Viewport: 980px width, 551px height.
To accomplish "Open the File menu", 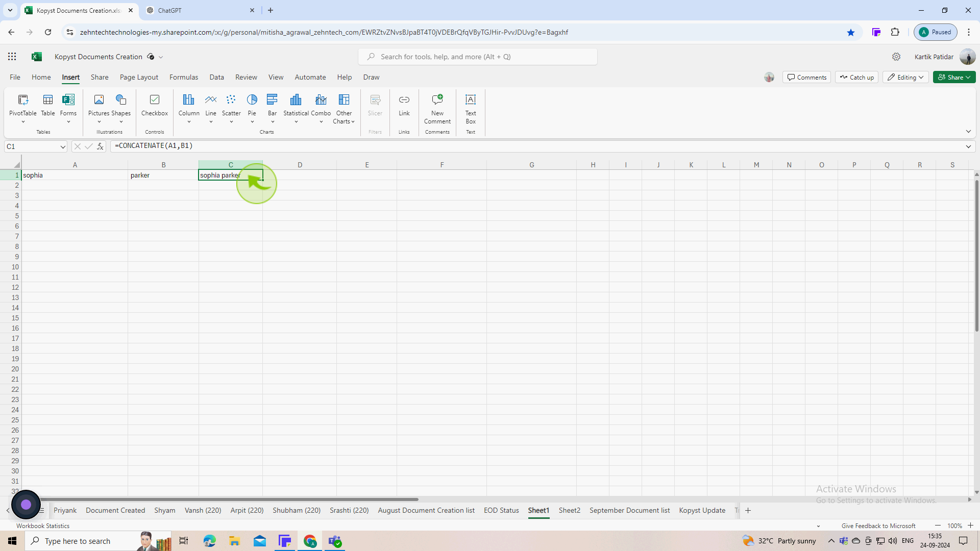I will (x=15, y=77).
